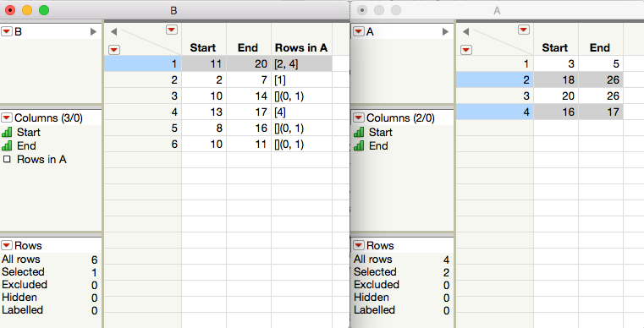
Task: Click the End value 7 in table B
Action: coord(249,79)
